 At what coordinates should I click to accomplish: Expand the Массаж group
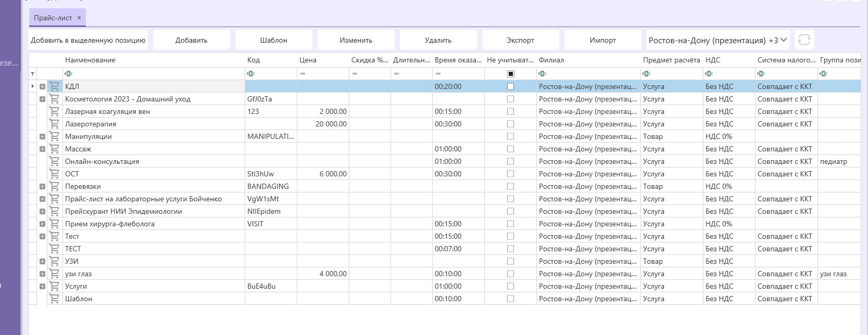42,149
